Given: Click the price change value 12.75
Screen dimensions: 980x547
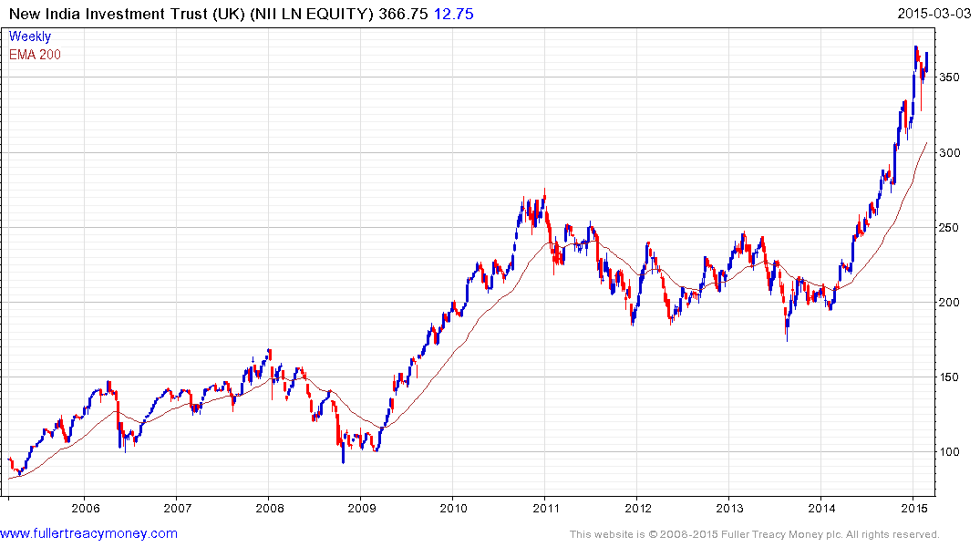Looking at the screenshot, I should click(x=454, y=14).
